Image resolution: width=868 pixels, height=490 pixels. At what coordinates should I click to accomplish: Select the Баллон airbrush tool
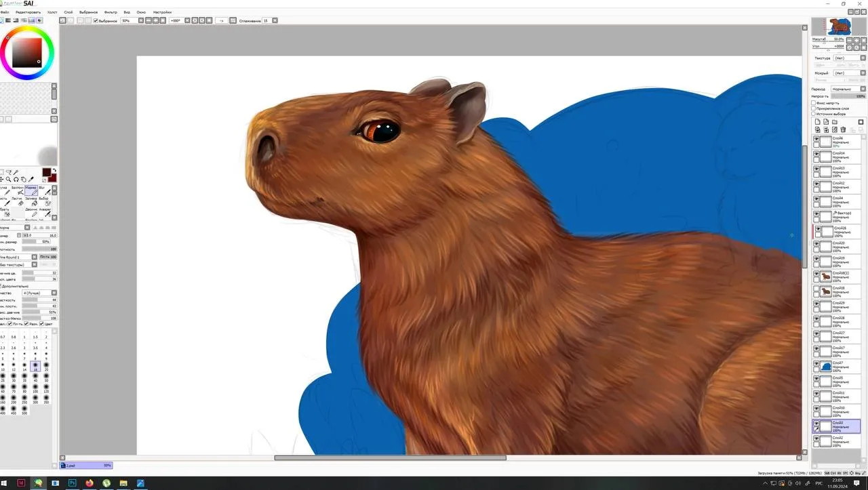[18, 190]
